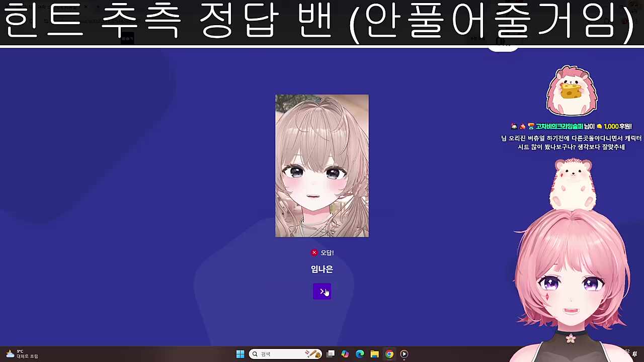Open the Windows Start menu
Image resolution: width=644 pixels, height=362 pixels.
click(x=240, y=354)
